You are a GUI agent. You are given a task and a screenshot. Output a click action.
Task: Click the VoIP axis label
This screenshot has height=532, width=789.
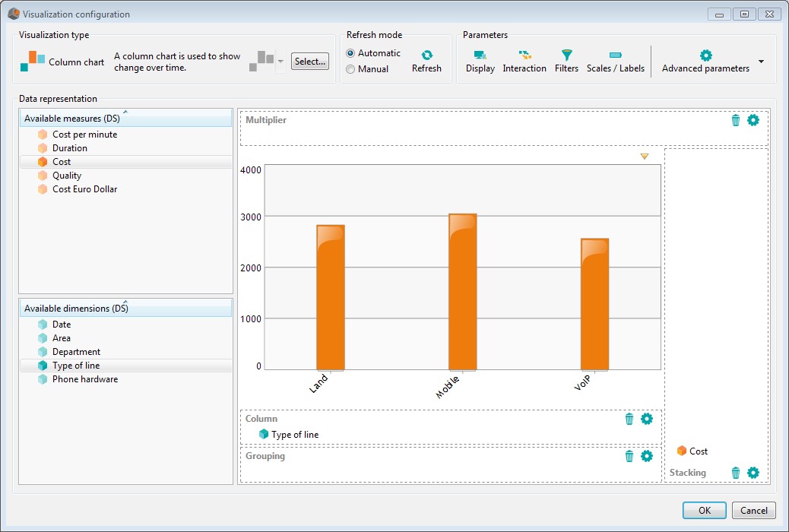[583, 382]
